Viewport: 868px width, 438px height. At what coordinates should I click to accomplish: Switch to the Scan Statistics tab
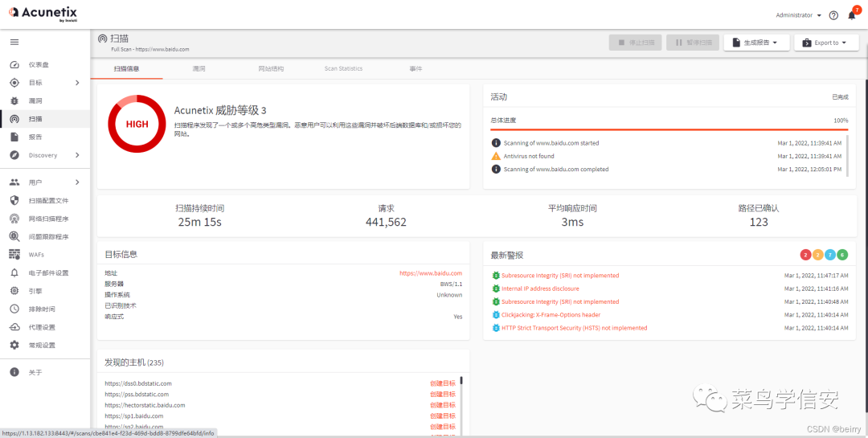point(343,68)
